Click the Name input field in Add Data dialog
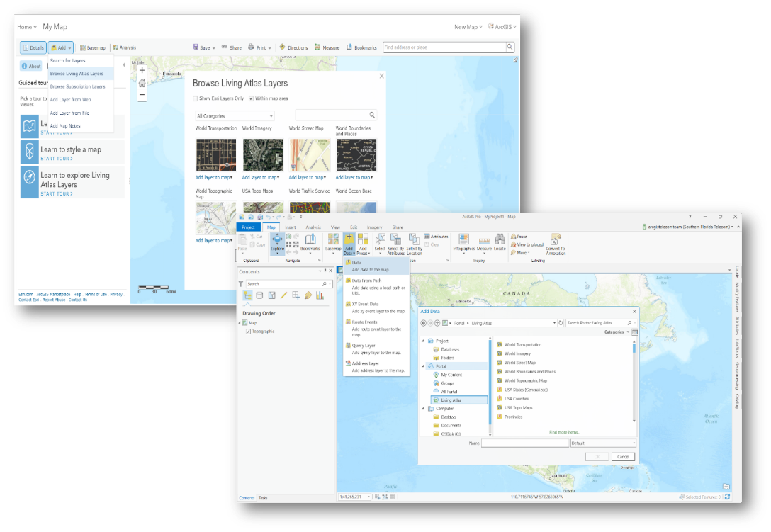This screenshot has height=532, width=771. point(524,443)
